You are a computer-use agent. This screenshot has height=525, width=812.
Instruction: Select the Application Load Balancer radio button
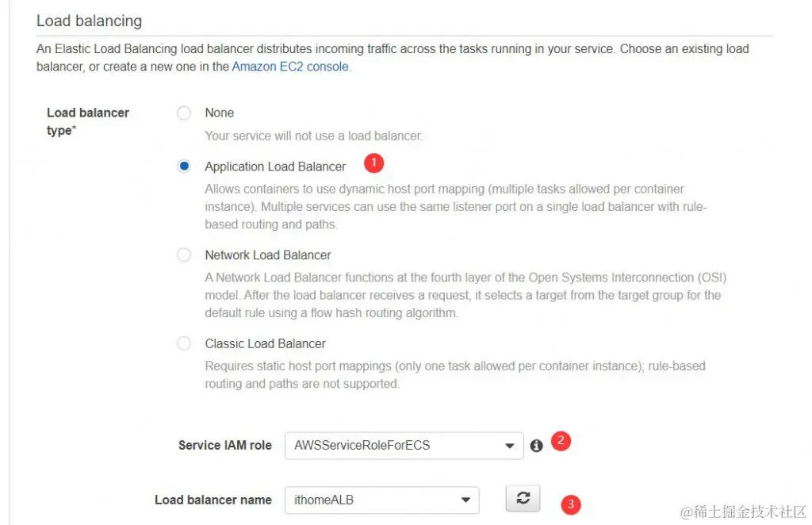pos(184,167)
